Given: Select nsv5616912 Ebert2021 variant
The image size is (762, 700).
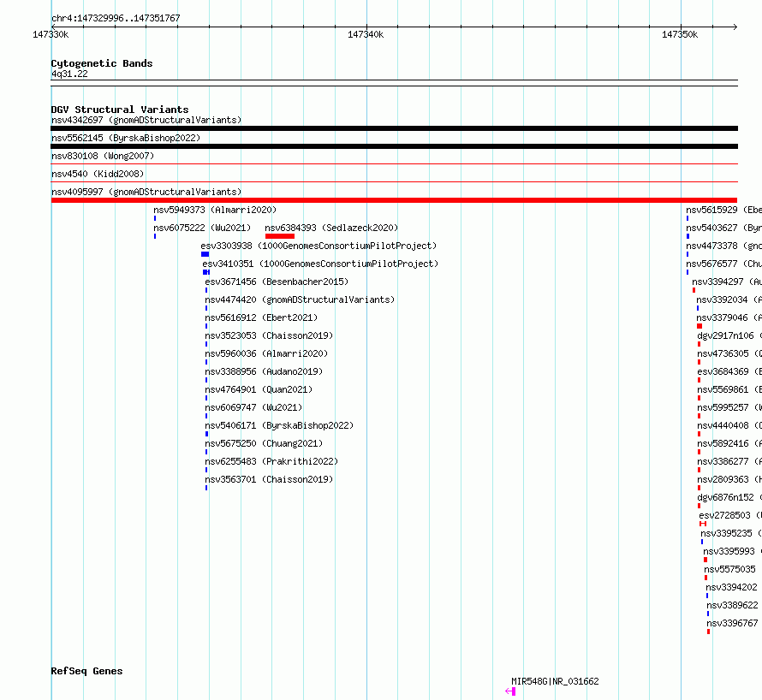Looking at the screenshot, I should pos(261,317).
